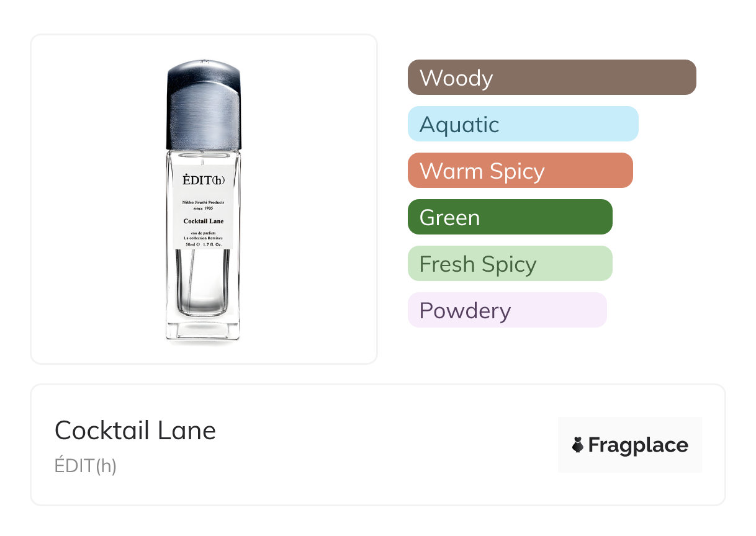The width and height of the screenshot is (756, 536).
Task: Click the Powdery accord bar
Action: pos(506,310)
